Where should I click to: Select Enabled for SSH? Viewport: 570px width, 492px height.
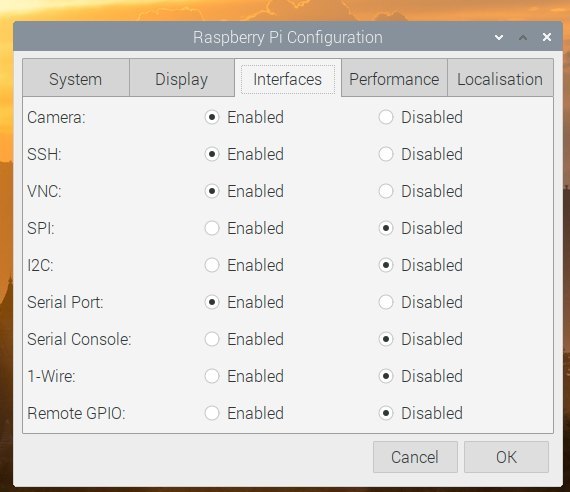click(x=244, y=154)
